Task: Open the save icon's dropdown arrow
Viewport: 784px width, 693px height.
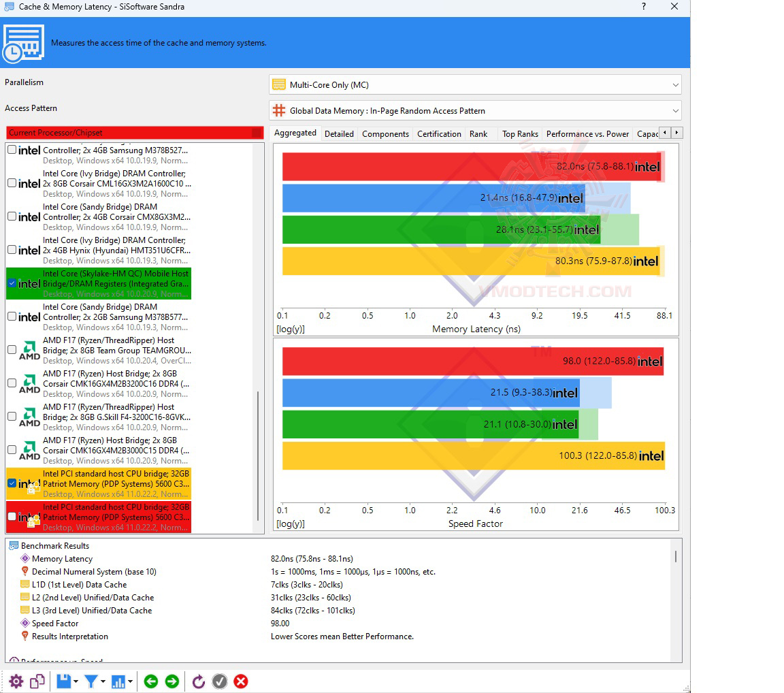Action: 76,681
